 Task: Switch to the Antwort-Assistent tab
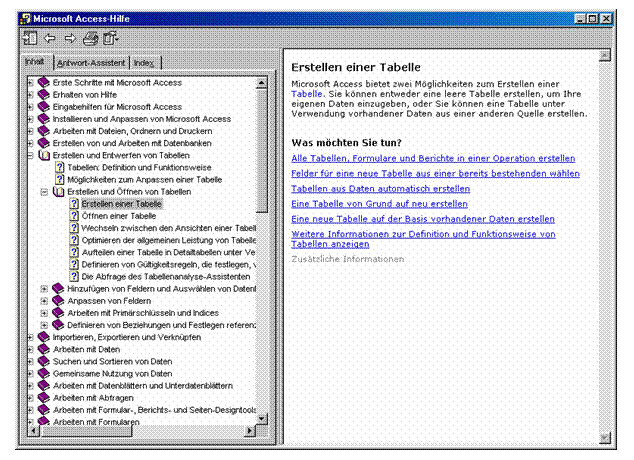[91, 63]
